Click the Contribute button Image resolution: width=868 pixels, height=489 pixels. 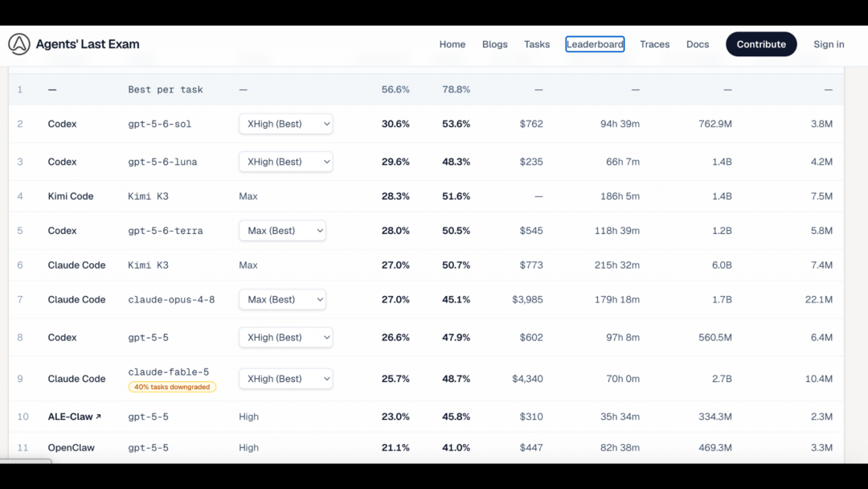[761, 44]
